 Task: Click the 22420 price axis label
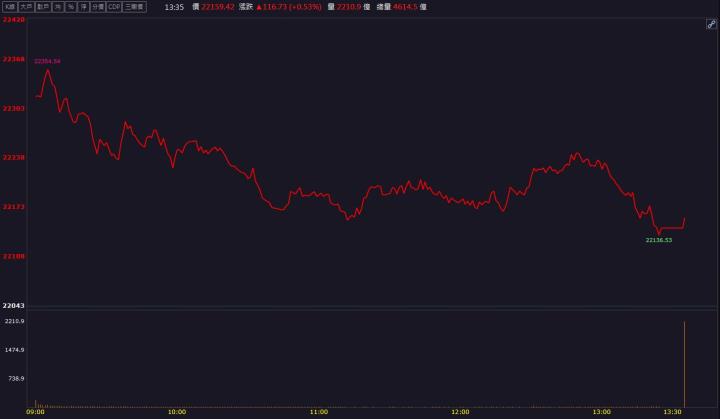coord(13,20)
